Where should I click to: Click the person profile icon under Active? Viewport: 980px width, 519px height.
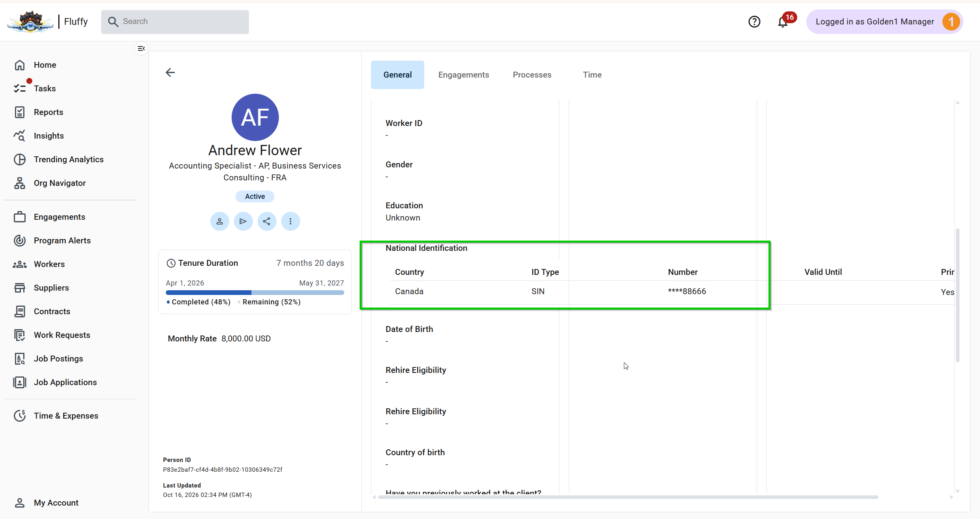click(x=220, y=221)
